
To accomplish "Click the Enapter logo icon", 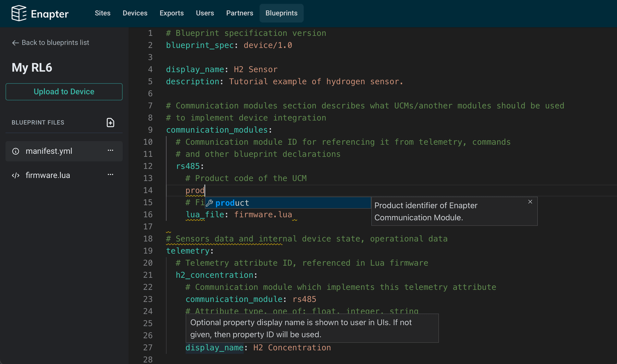I will [20, 13].
